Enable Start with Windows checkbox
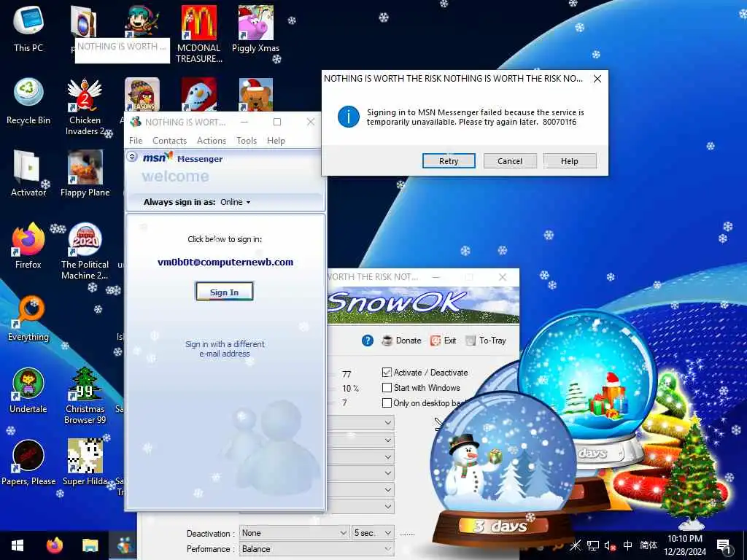Screen dimensions: 747x560 click(x=387, y=388)
